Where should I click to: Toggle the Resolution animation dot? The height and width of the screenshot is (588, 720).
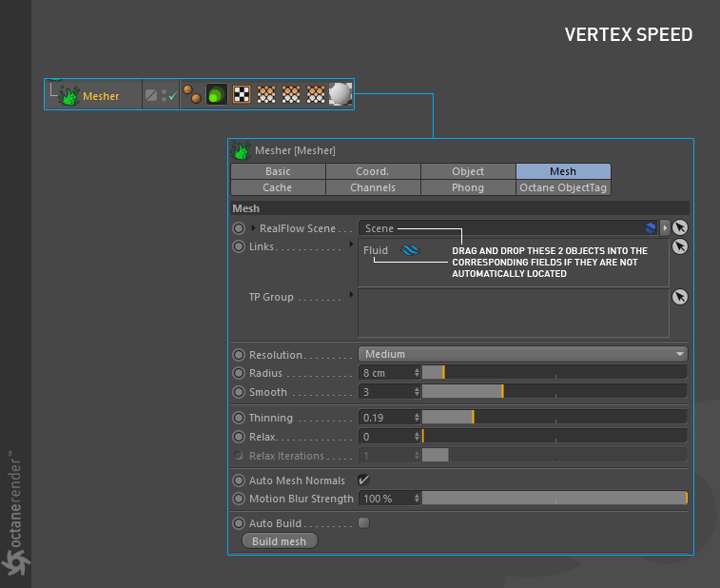[x=239, y=355]
